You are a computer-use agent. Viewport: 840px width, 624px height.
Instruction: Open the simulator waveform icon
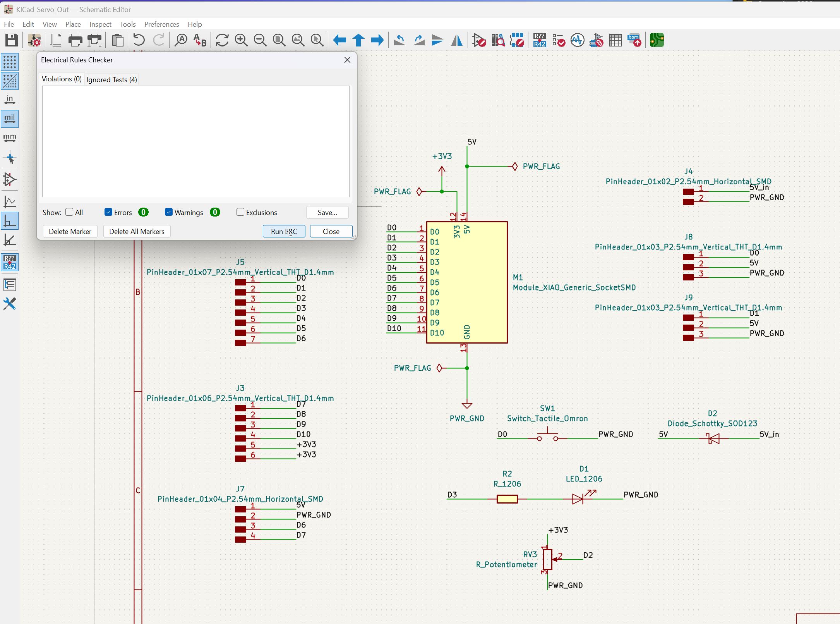(x=577, y=40)
